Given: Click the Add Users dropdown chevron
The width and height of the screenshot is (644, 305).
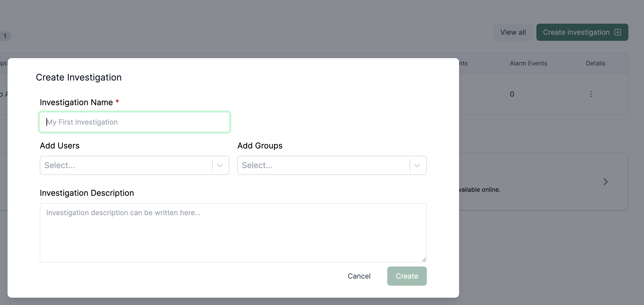Looking at the screenshot, I should click(220, 165).
